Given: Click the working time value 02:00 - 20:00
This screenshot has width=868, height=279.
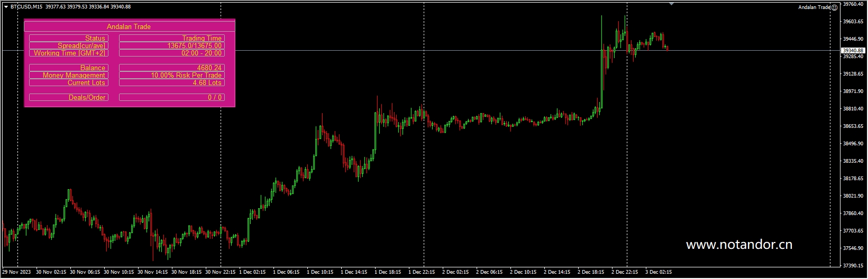Looking at the screenshot, I should (172, 53).
